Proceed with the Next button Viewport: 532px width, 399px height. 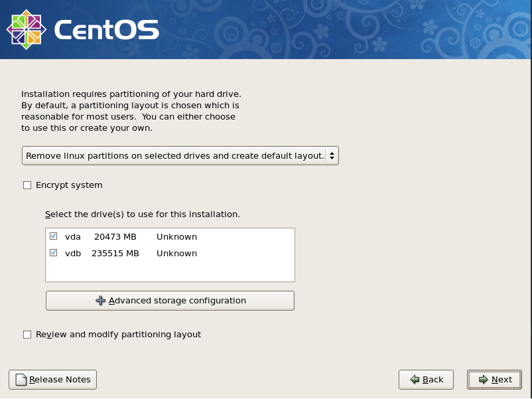tap(494, 380)
